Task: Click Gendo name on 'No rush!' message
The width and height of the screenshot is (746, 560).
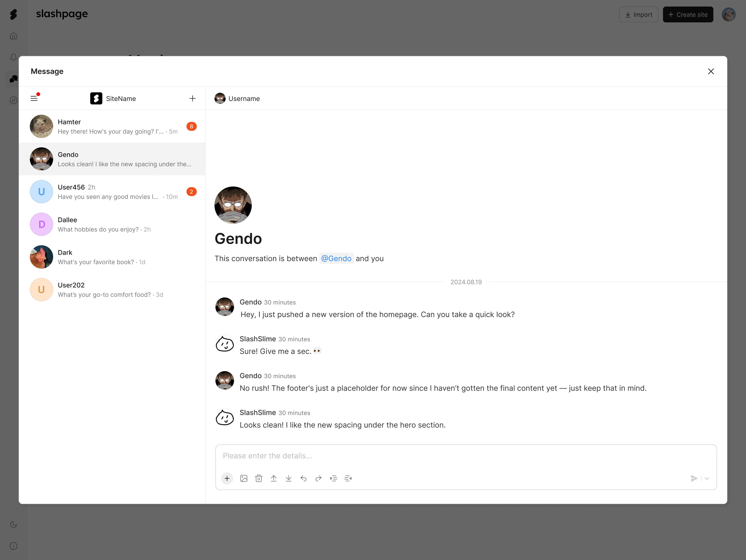Action: coord(251,376)
